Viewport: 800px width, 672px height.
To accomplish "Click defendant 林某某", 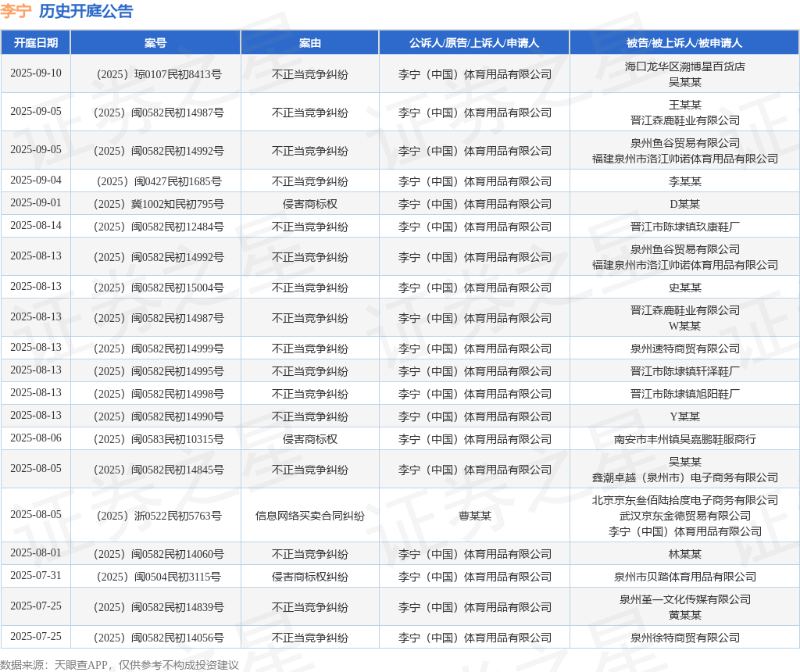I will (x=684, y=554).
